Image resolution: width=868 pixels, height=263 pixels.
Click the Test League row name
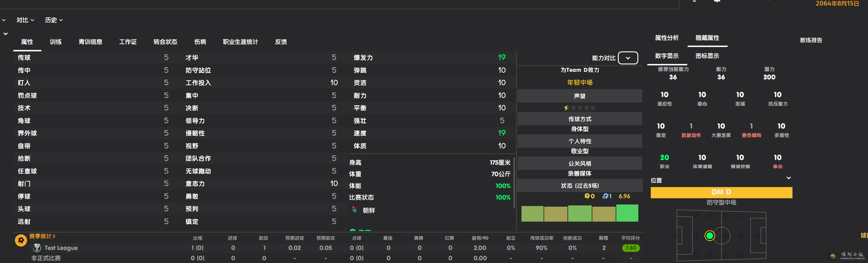(x=61, y=248)
